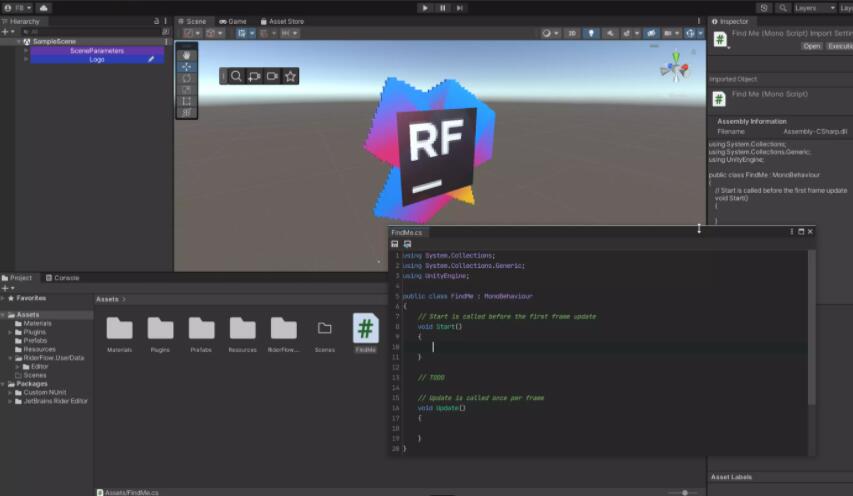This screenshot has height=496, width=853.
Task: Click the SampleScene options kebab icon
Action: [166, 41]
